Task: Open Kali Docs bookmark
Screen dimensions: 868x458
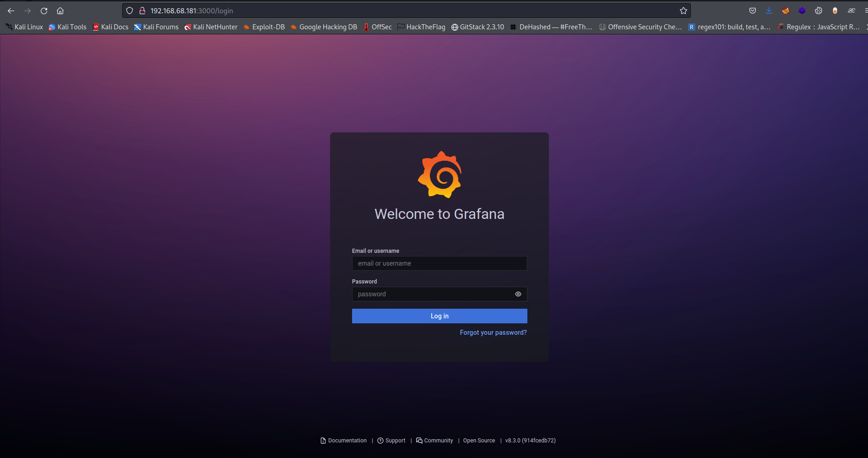Action: coord(110,27)
